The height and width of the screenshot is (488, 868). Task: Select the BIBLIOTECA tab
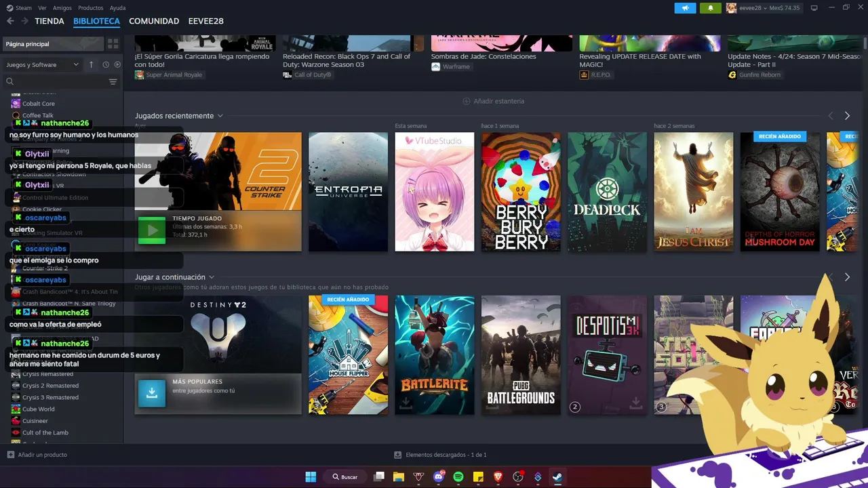96,21
